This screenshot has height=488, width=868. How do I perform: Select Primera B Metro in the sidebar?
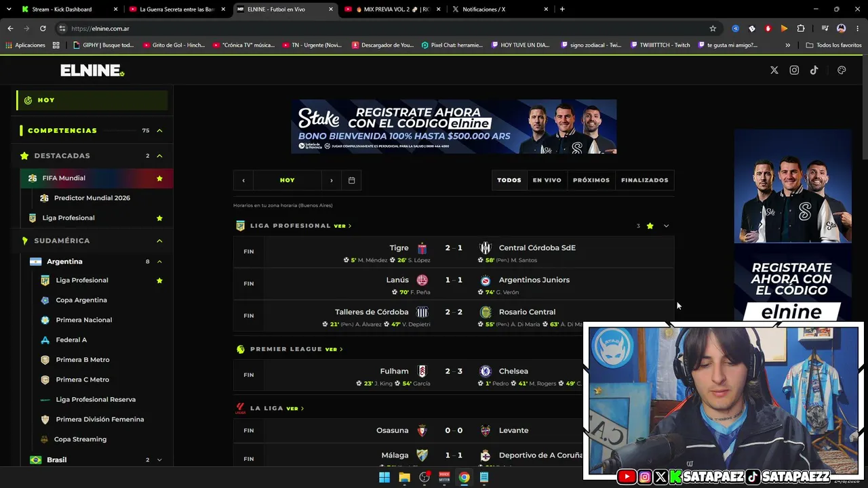(x=83, y=360)
